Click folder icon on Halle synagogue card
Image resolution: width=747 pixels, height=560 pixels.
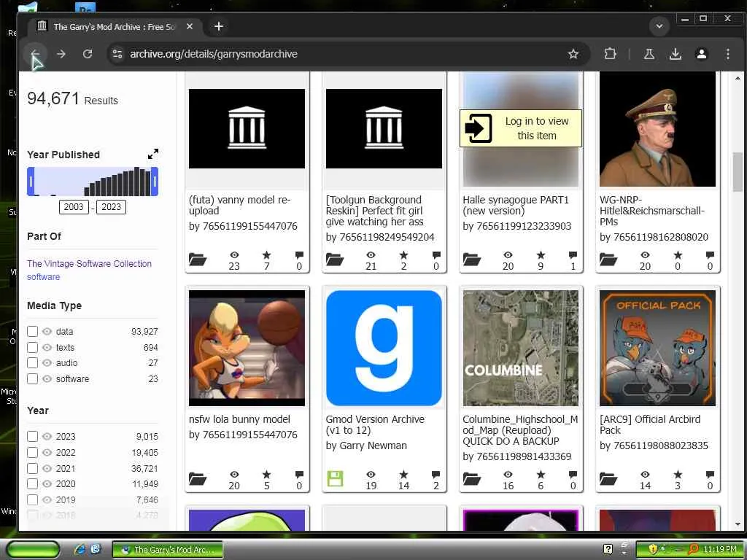[x=472, y=260]
